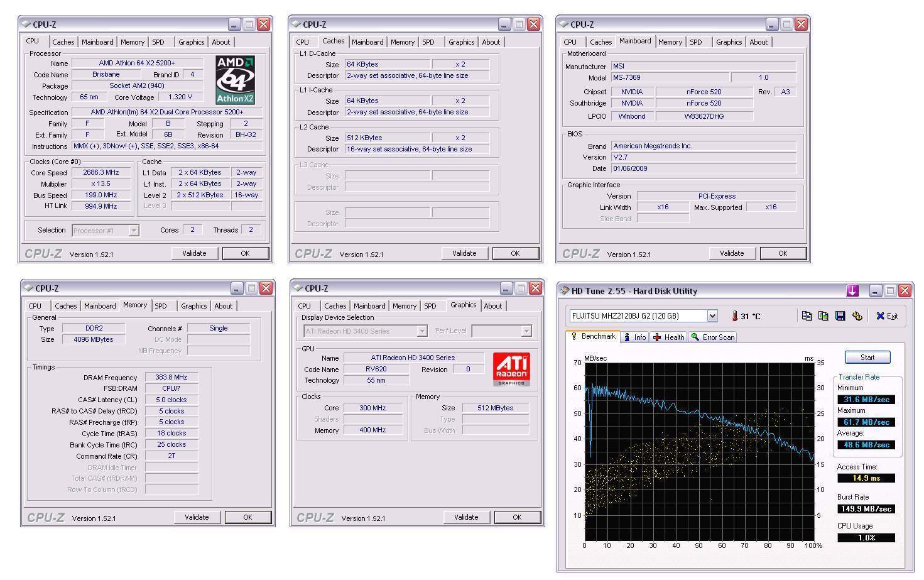Open Graphics tab in the Caches tab window
This screenshot has width=924, height=580.
click(462, 42)
